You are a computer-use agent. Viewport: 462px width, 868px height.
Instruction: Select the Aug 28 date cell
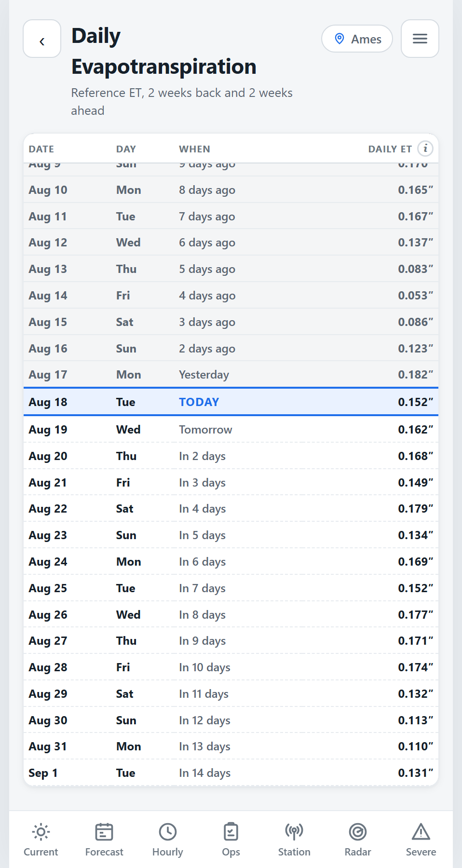click(x=48, y=667)
